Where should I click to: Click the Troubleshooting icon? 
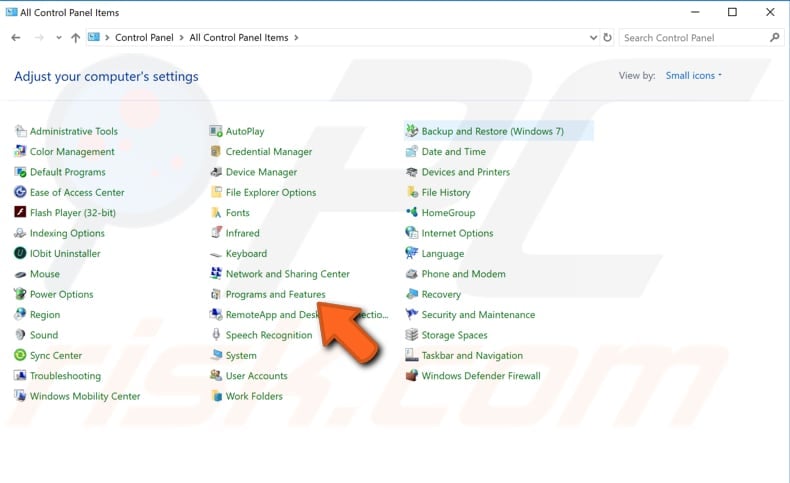tap(20, 376)
